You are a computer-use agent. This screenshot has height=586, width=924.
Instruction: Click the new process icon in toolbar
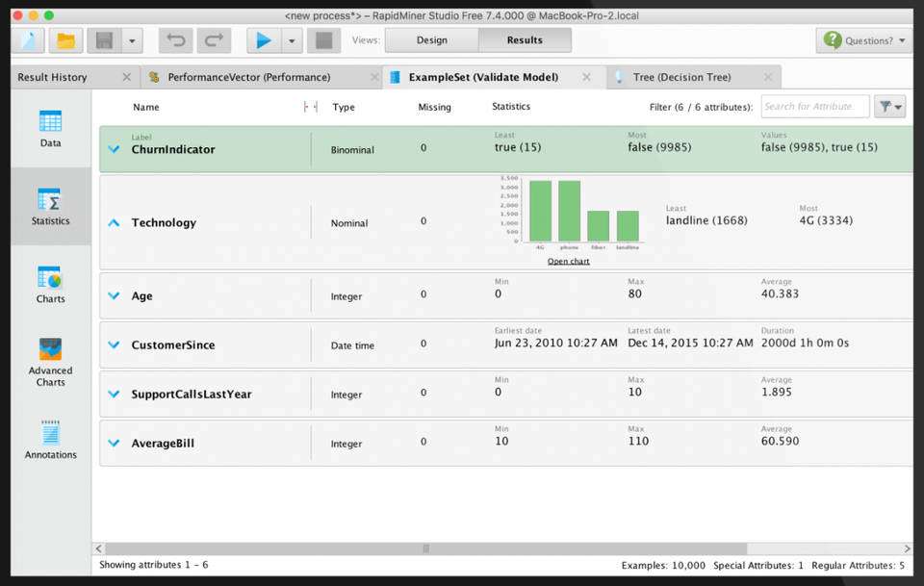(x=30, y=40)
